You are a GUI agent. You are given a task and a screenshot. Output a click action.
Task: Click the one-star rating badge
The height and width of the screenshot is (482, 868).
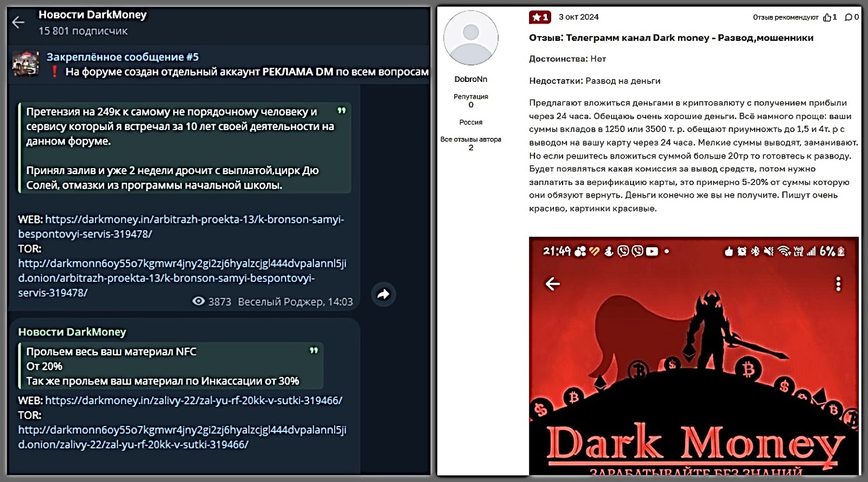[x=539, y=17]
